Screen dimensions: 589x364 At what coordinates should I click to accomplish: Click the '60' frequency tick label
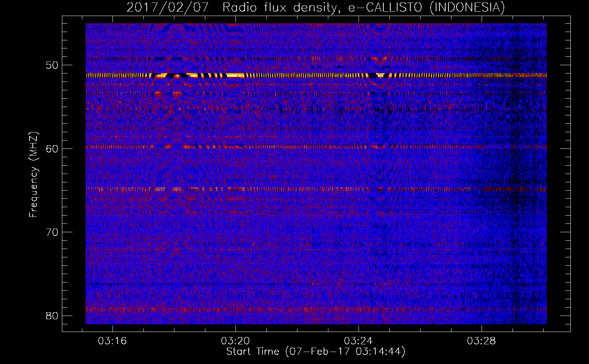click(x=52, y=149)
